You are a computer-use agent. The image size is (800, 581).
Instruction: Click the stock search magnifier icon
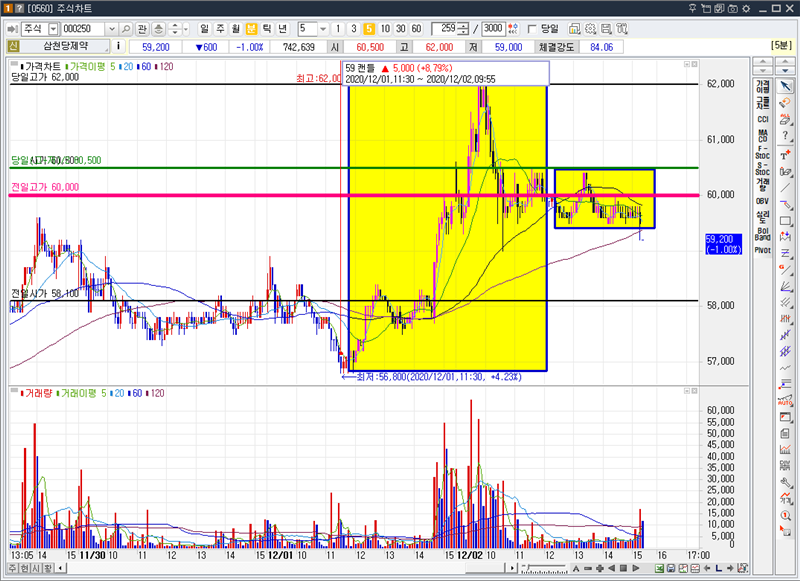(x=126, y=29)
